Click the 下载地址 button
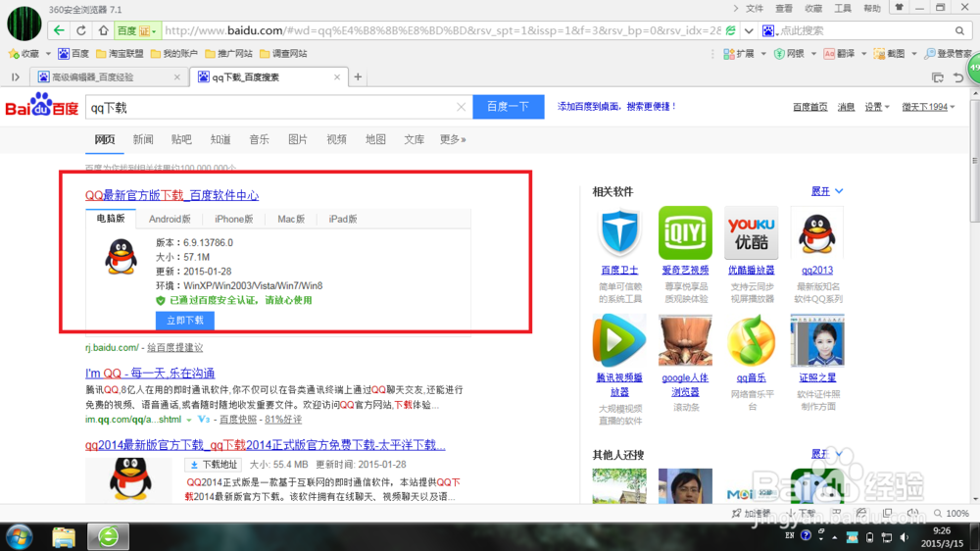This screenshot has height=551, width=980. [x=215, y=465]
